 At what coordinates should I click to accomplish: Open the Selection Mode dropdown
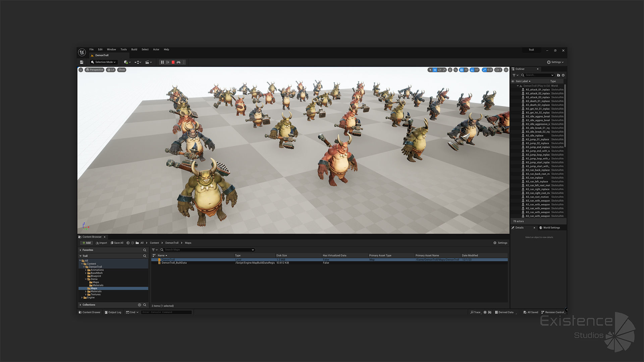[x=104, y=62]
